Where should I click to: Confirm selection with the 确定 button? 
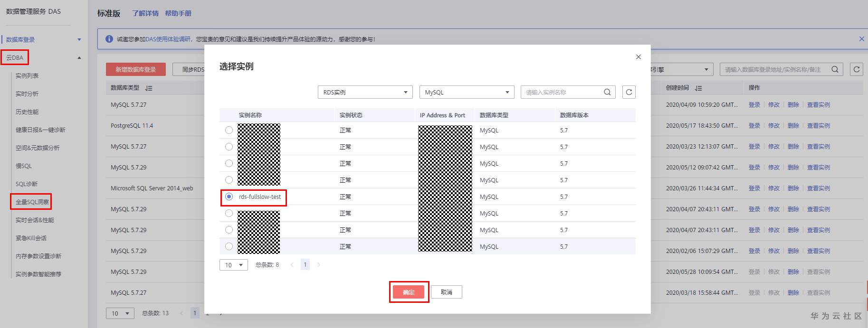pos(409,292)
